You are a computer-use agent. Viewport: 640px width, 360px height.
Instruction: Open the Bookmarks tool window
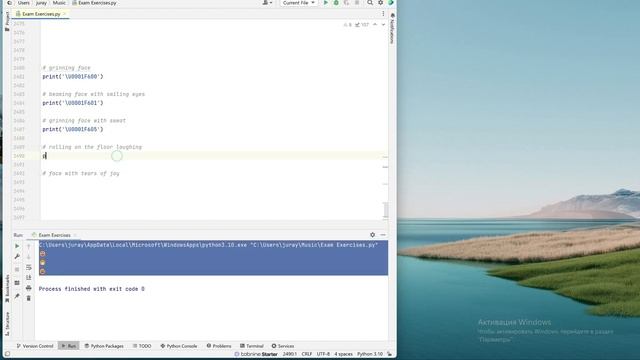(7, 288)
